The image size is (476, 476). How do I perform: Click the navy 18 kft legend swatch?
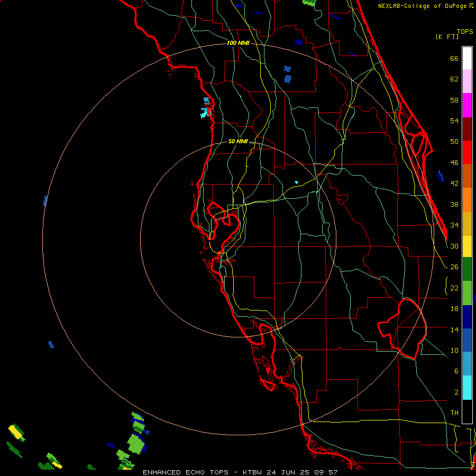(x=467, y=317)
